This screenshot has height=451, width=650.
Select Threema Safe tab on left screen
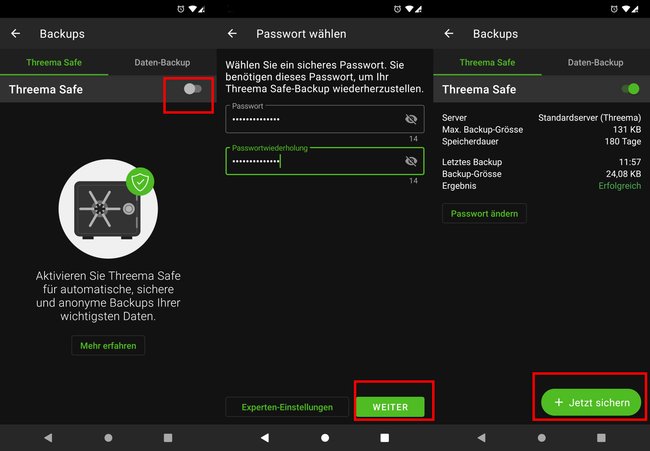tap(54, 63)
